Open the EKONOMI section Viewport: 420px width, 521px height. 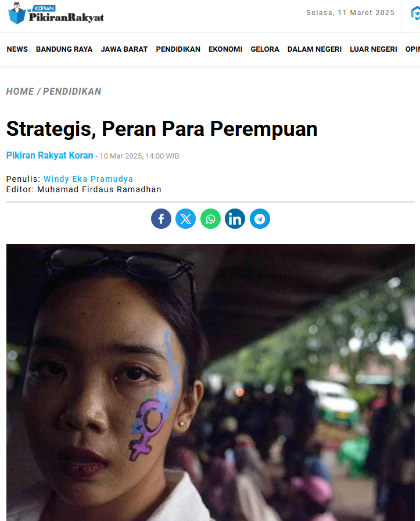point(225,49)
